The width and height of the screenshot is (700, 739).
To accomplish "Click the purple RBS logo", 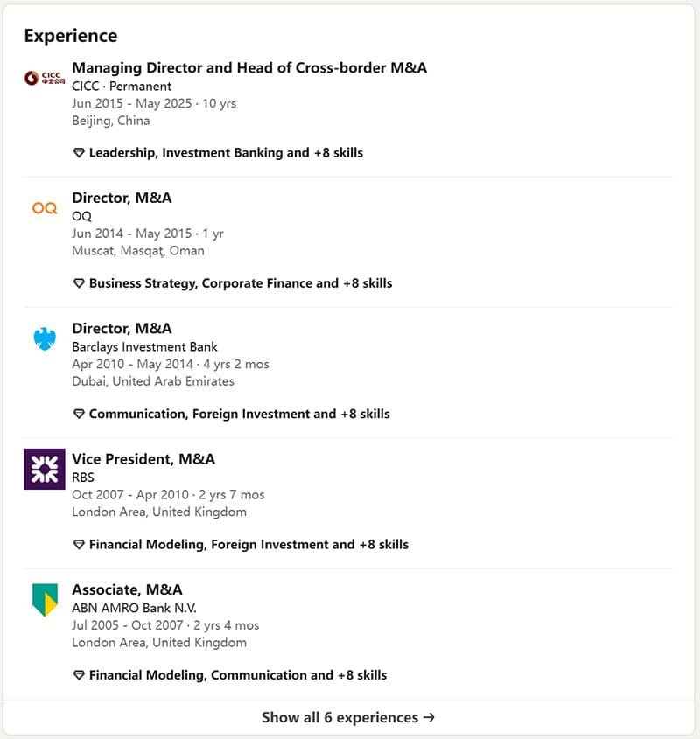I will coord(45,469).
